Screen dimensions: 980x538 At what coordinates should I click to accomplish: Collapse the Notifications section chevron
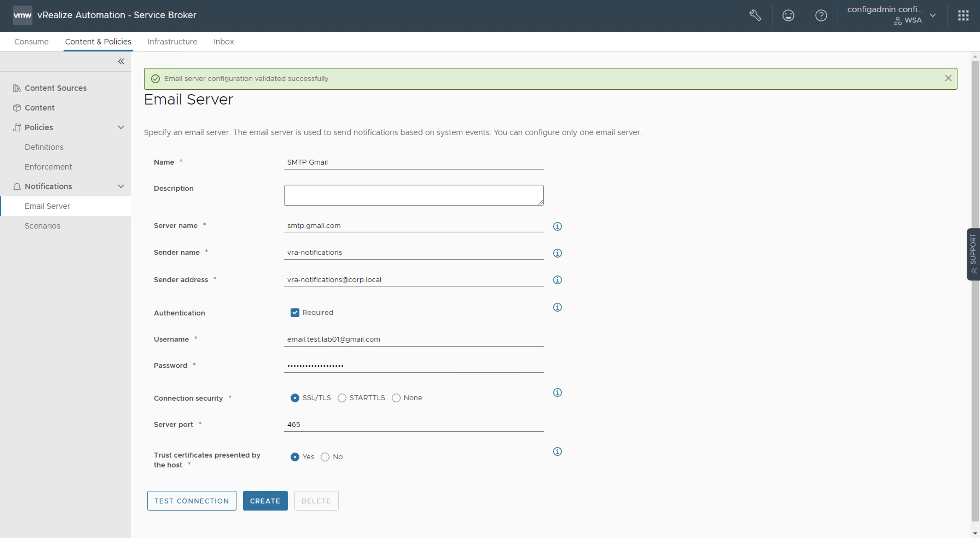[x=121, y=186]
